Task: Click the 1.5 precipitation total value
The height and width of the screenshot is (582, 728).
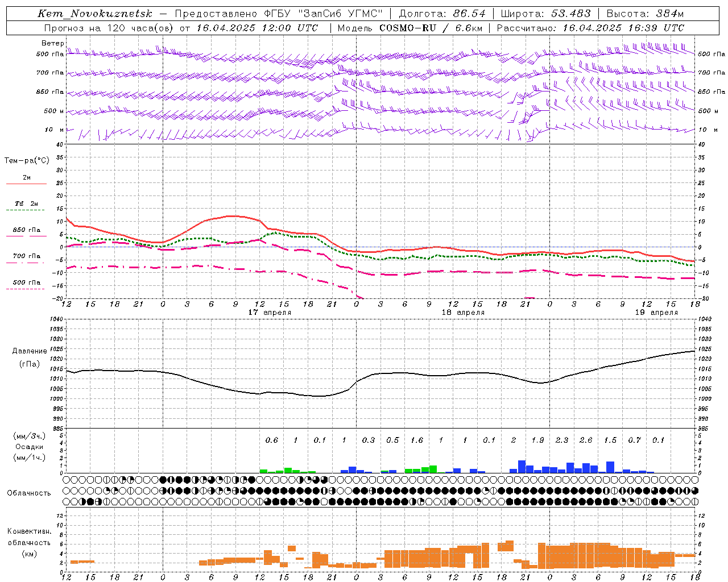Action: tap(610, 440)
